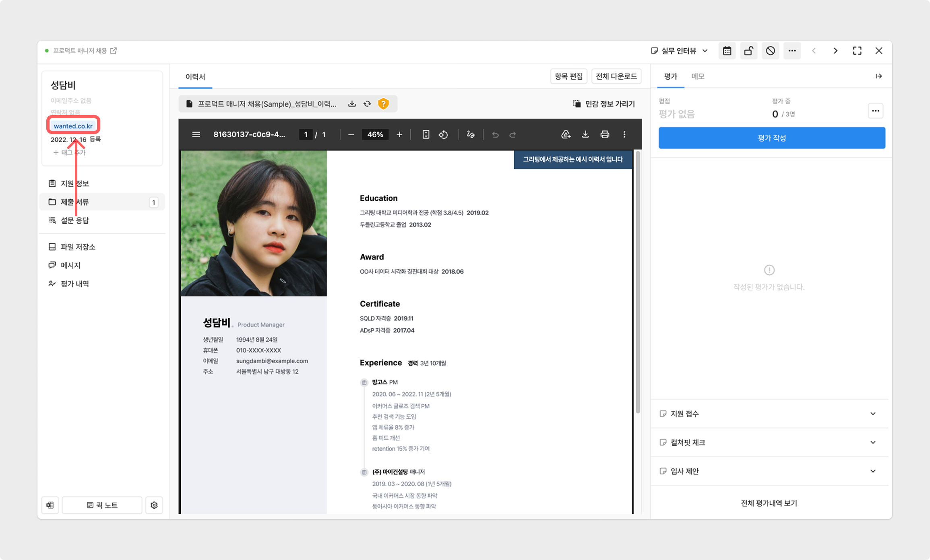
Task: Open 파일 저장소 in the sidebar
Action: [x=102, y=247]
